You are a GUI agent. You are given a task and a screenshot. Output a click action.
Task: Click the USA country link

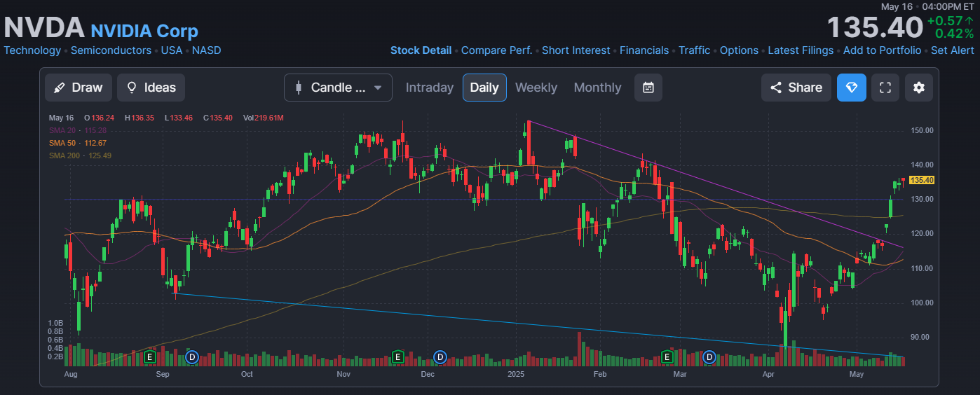coord(172,50)
